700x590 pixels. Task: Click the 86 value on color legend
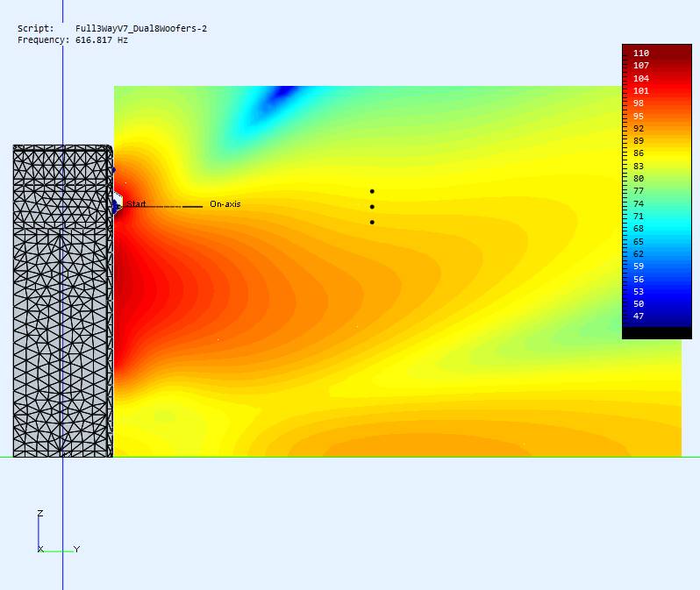coord(639,153)
